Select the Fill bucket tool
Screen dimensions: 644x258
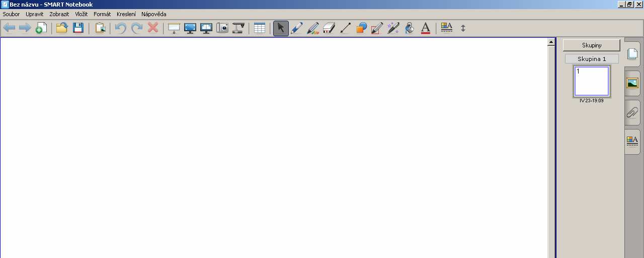click(410, 28)
